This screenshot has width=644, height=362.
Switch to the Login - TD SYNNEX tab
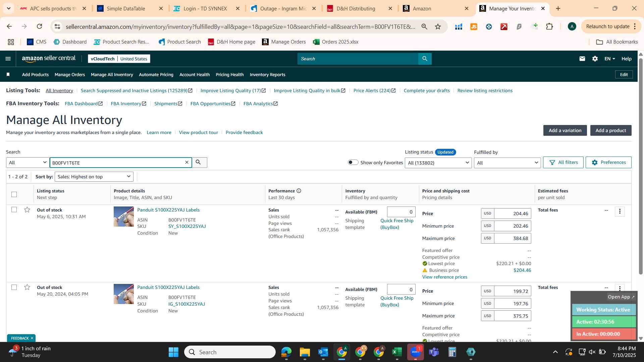[x=205, y=8]
